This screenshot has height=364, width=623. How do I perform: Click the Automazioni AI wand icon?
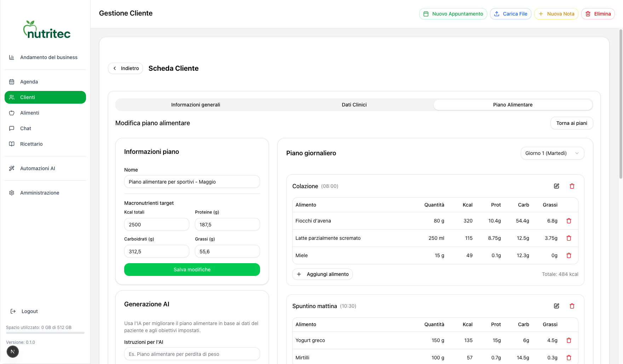click(12, 168)
